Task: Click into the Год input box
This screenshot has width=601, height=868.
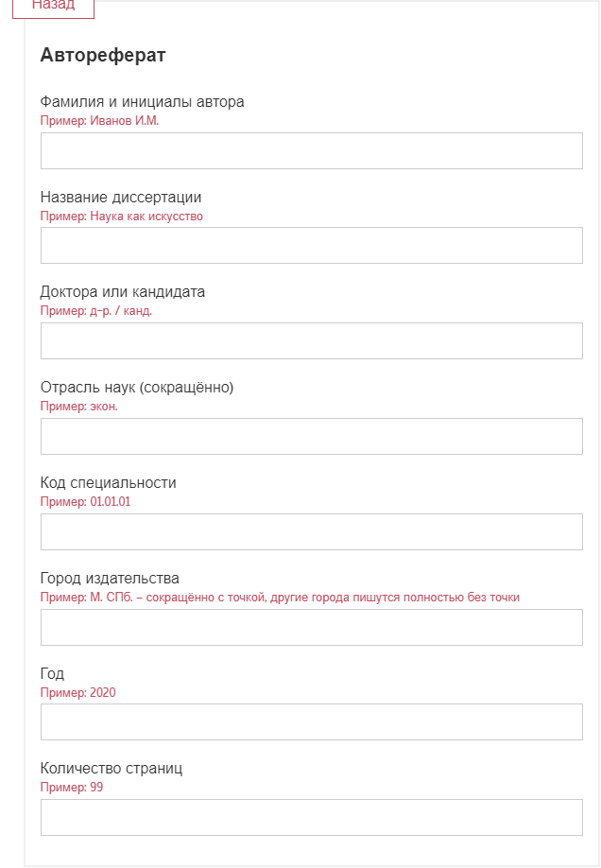Action: coord(312,721)
